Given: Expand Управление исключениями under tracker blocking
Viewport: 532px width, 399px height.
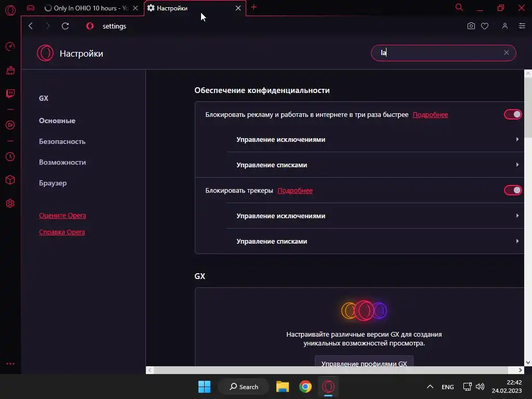Looking at the screenshot, I should click(375, 216).
